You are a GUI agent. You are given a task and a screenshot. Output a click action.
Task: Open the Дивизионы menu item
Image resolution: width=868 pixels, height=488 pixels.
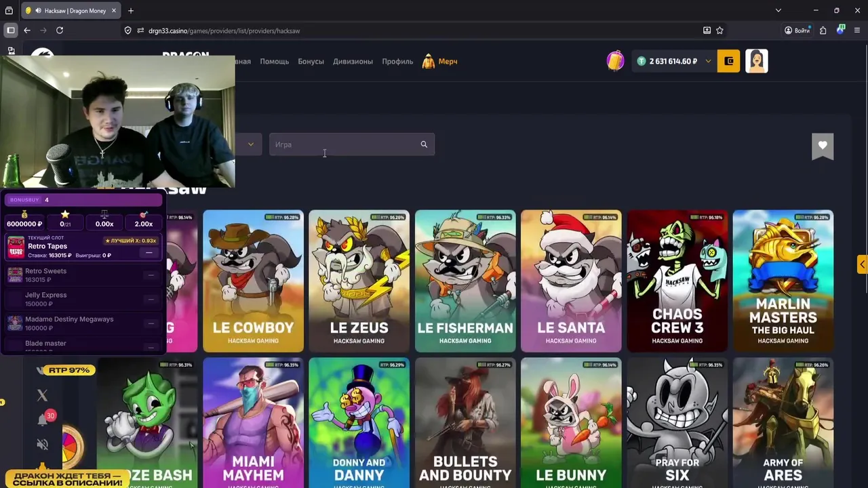[x=353, y=61]
